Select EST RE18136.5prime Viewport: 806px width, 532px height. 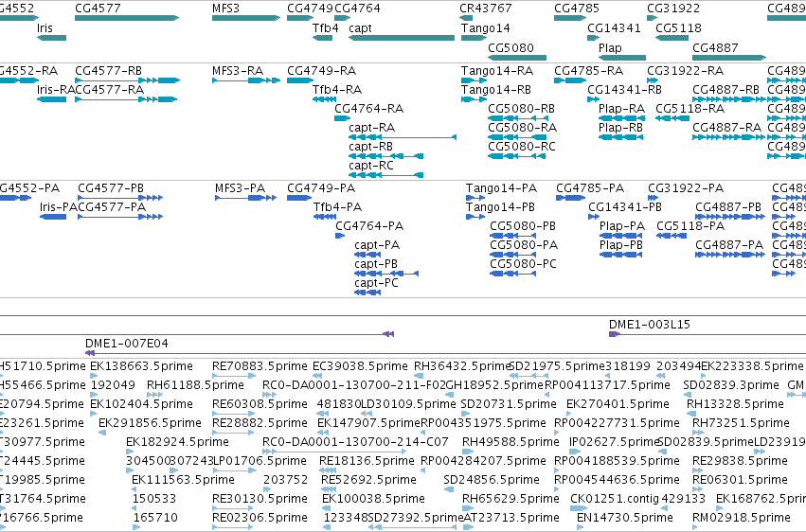point(367,461)
